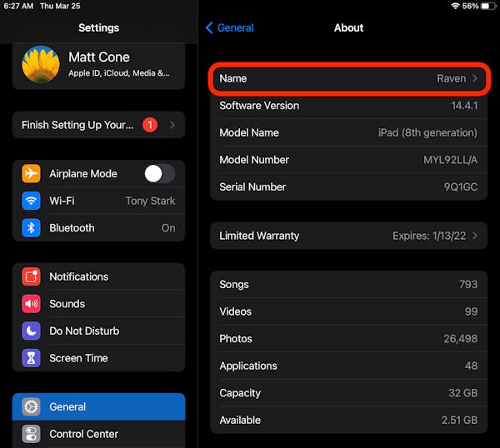This screenshot has width=500, height=448.
Task: Tap Available 2.51 GB value
Action: pos(459,420)
